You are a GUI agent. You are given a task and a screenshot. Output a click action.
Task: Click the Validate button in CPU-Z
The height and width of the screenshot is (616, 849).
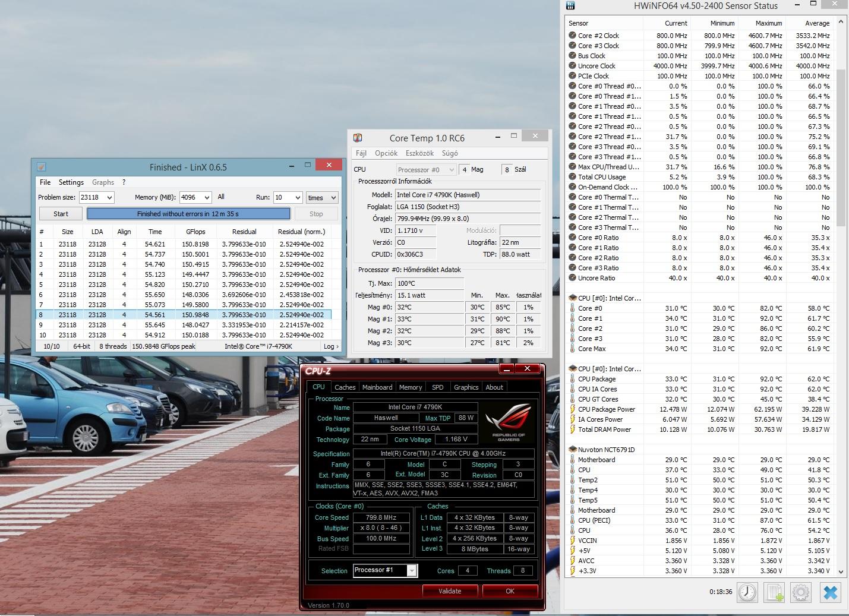point(450,591)
